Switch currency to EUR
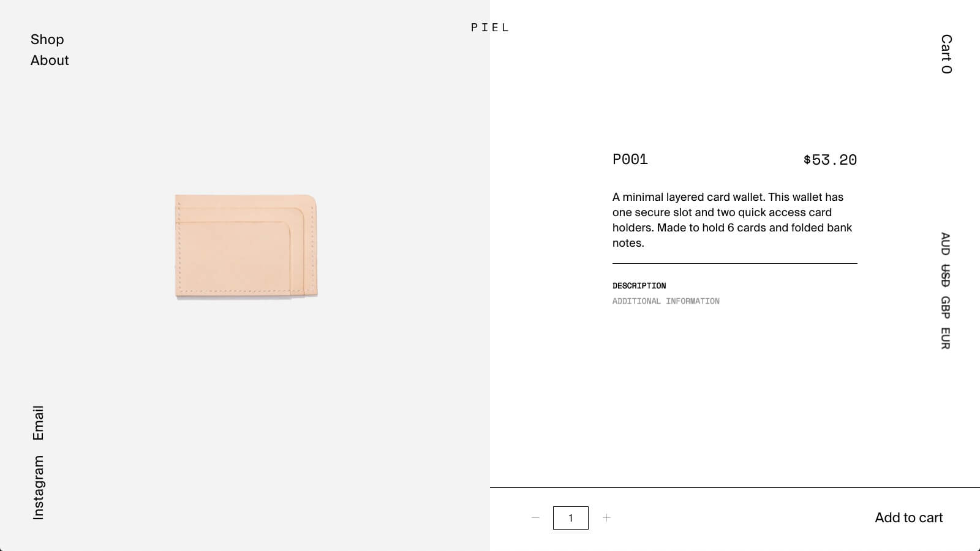Viewport: 980px width, 551px height. pyautogui.click(x=946, y=339)
